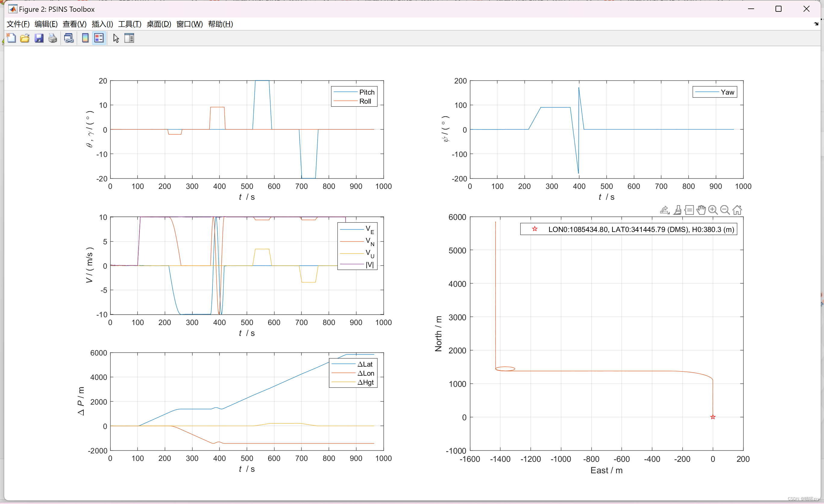This screenshot has width=824, height=504.
Task: Click the Print Figure icon
Action: 52,38
